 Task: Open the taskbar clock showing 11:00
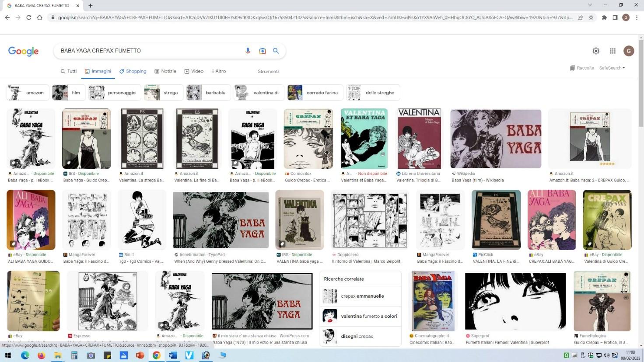(630, 355)
